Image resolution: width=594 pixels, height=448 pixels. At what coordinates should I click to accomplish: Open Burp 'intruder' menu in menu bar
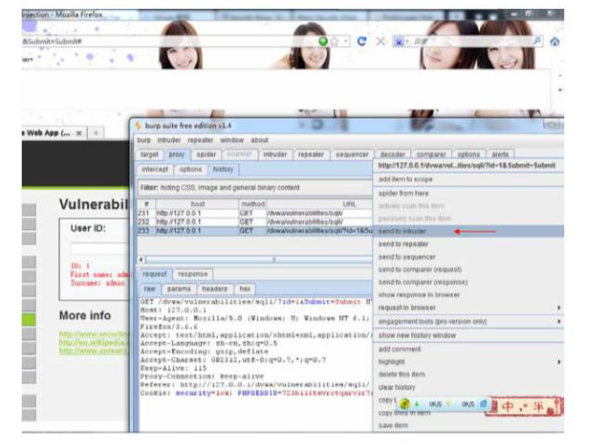click(169, 140)
